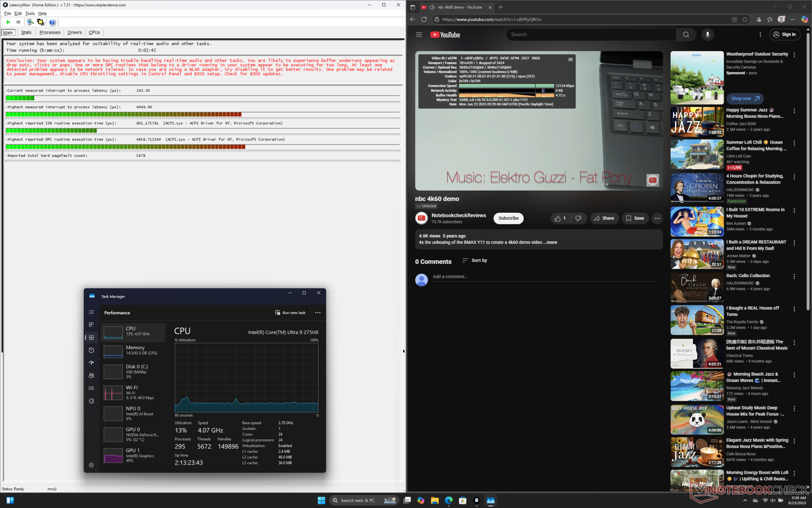The image size is (812, 508).
Task: Reload the YouTube page
Action: (424, 19)
